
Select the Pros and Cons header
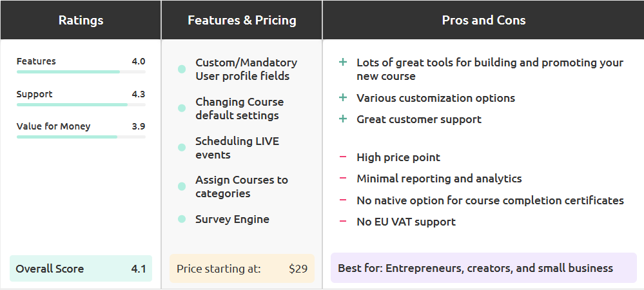(483, 20)
